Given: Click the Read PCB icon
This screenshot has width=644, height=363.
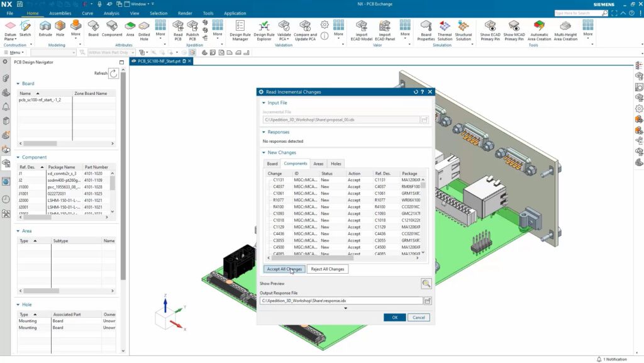Looking at the screenshot, I should point(178,31).
